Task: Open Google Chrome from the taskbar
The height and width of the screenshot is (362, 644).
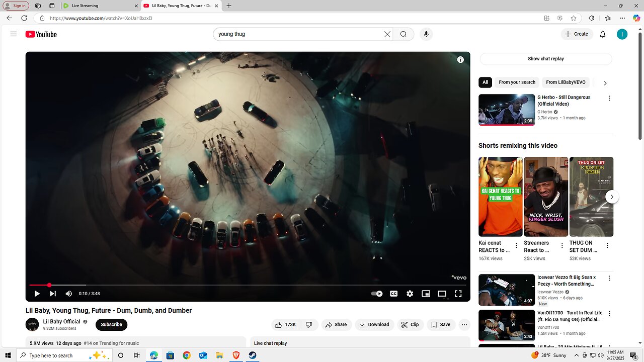Action: pyautogui.click(x=187, y=355)
